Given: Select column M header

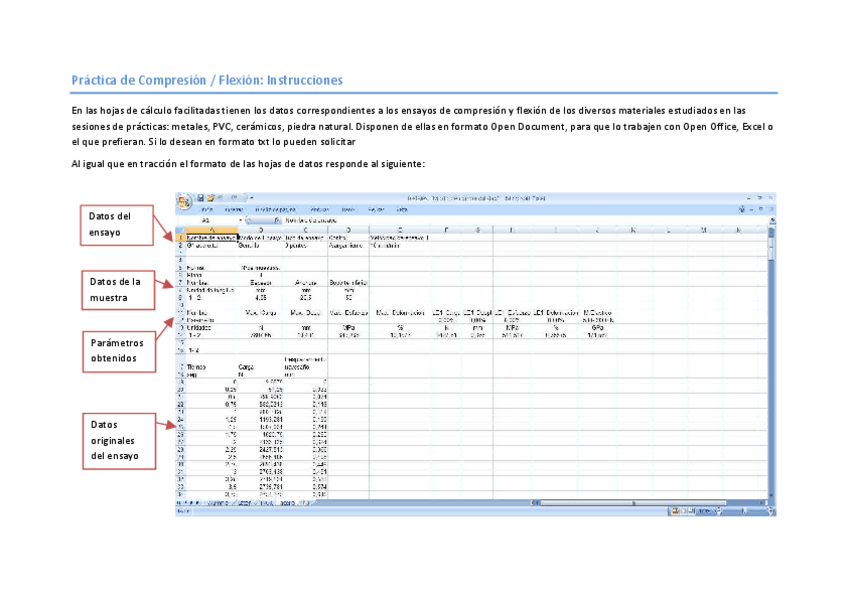Looking at the screenshot, I should pos(703,230).
